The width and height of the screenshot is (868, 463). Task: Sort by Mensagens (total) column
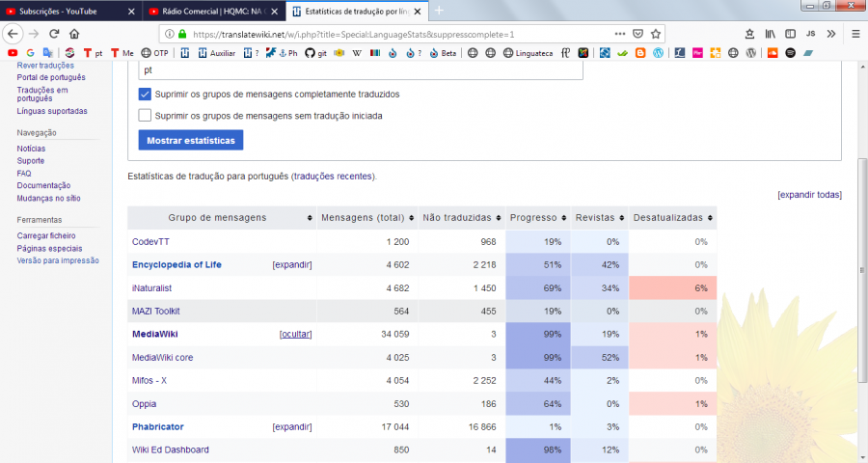(x=367, y=218)
